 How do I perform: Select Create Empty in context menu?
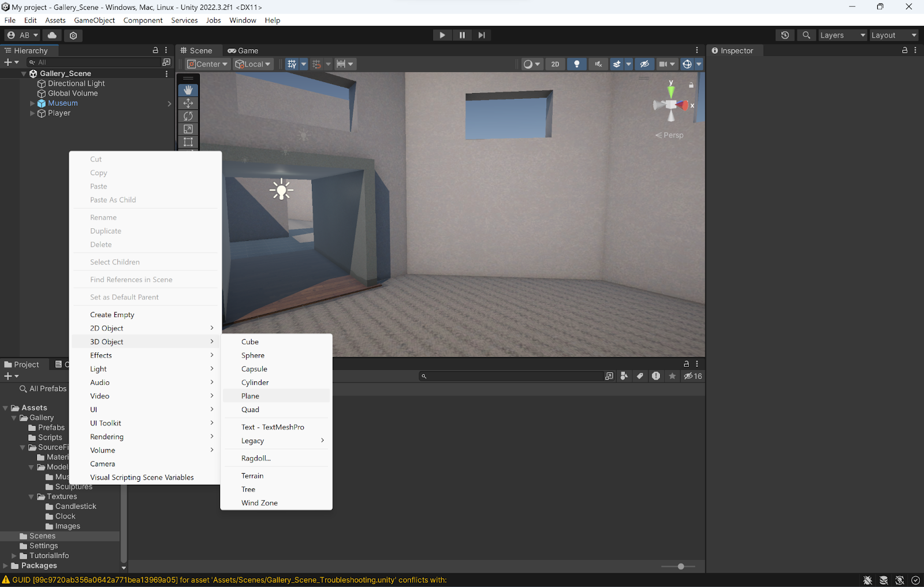(x=112, y=315)
